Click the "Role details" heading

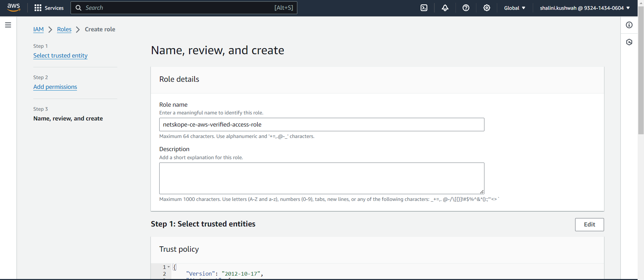[179, 79]
